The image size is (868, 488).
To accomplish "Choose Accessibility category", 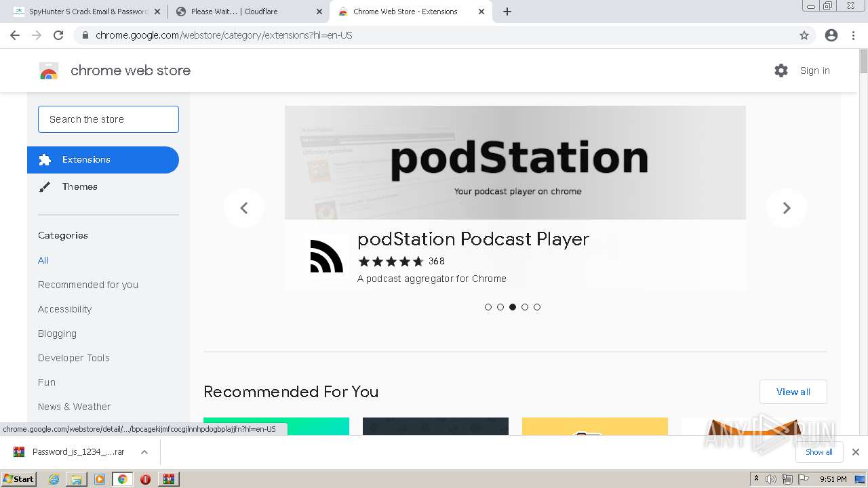I will [x=64, y=309].
